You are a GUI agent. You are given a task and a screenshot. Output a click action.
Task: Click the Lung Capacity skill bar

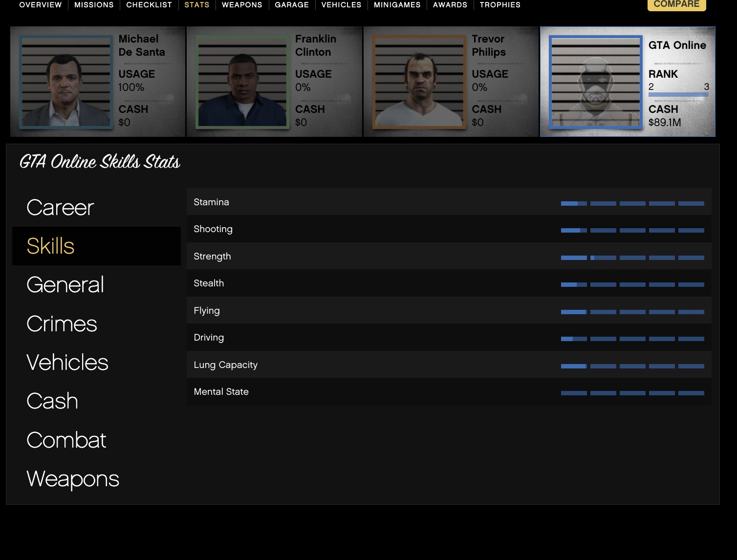click(x=632, y=366)
